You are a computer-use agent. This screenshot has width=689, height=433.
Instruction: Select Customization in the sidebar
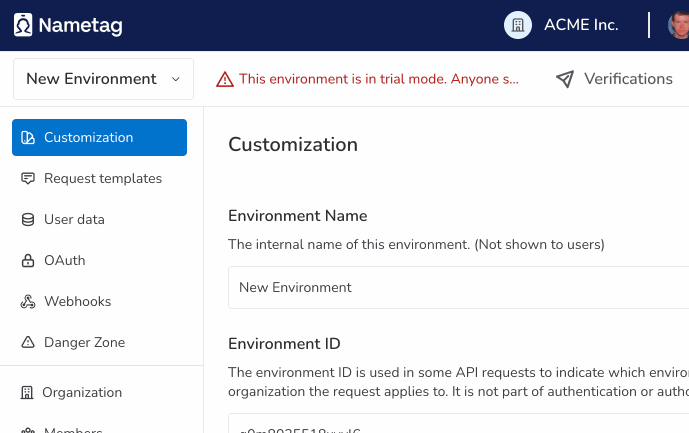pos(99,138)
